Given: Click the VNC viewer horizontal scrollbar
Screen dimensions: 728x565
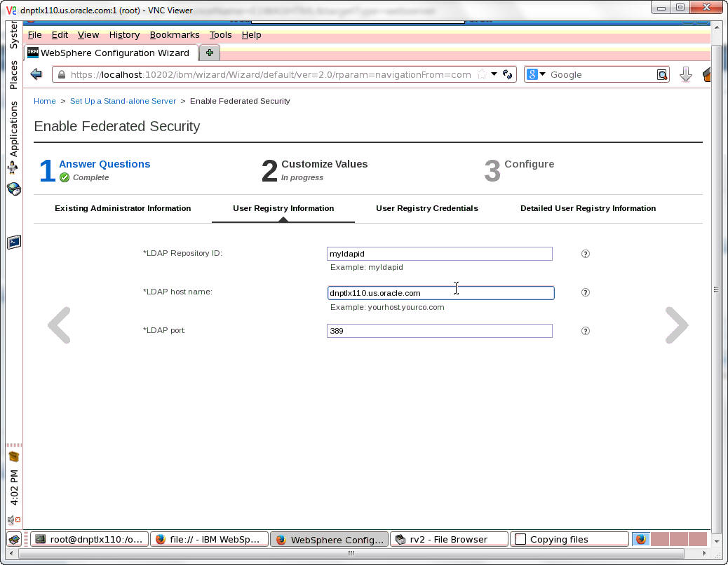Looking at the screenshot, I should (351, 553).
